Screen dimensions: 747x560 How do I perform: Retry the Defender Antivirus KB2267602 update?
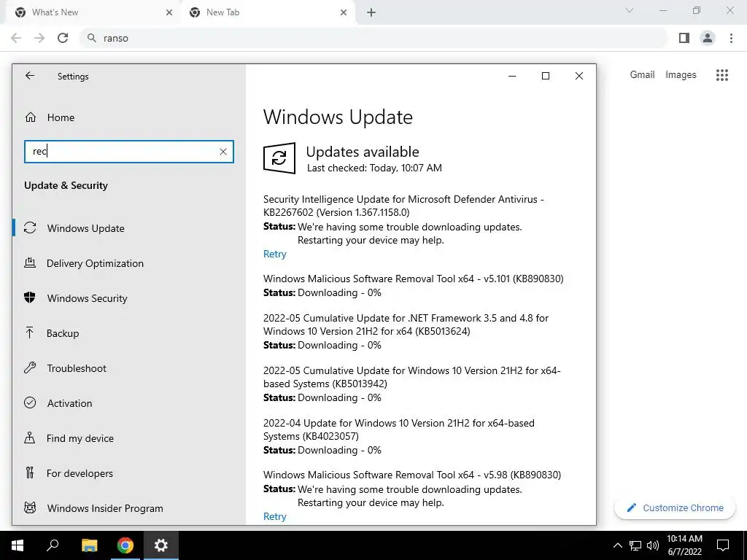274,254
